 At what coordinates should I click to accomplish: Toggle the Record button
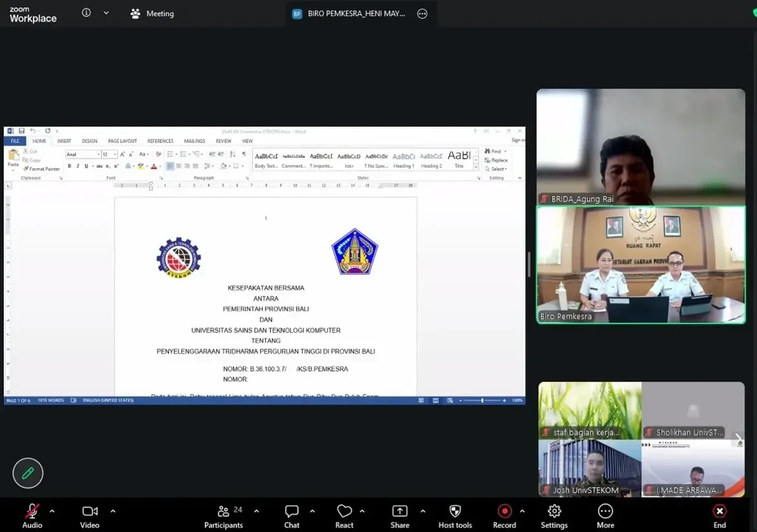pos(505,516)
